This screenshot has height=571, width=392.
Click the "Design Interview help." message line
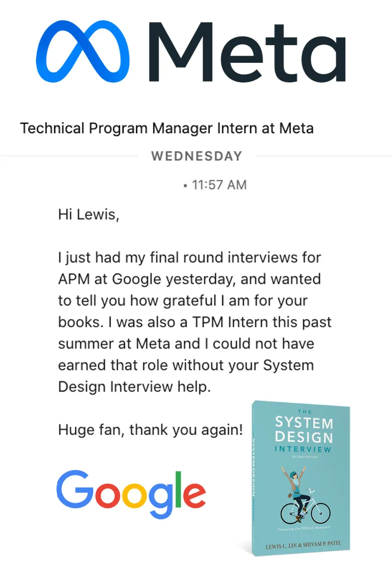(x=134, y=387)
